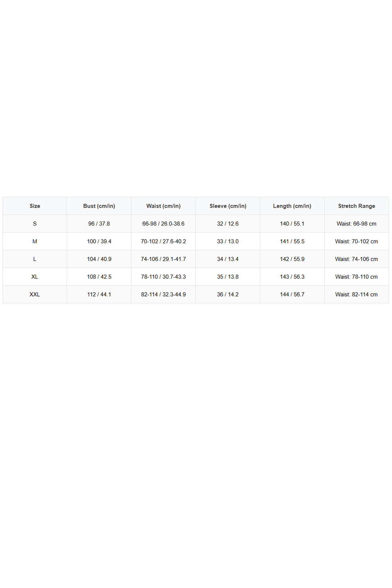Click bust value 112 / 44.1
The image size is (392, 588).
click(x=99, y=294)
